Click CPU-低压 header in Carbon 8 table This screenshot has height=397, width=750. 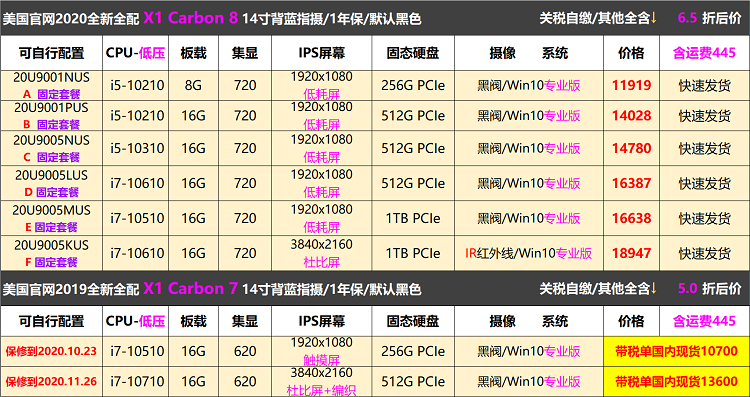135,53
